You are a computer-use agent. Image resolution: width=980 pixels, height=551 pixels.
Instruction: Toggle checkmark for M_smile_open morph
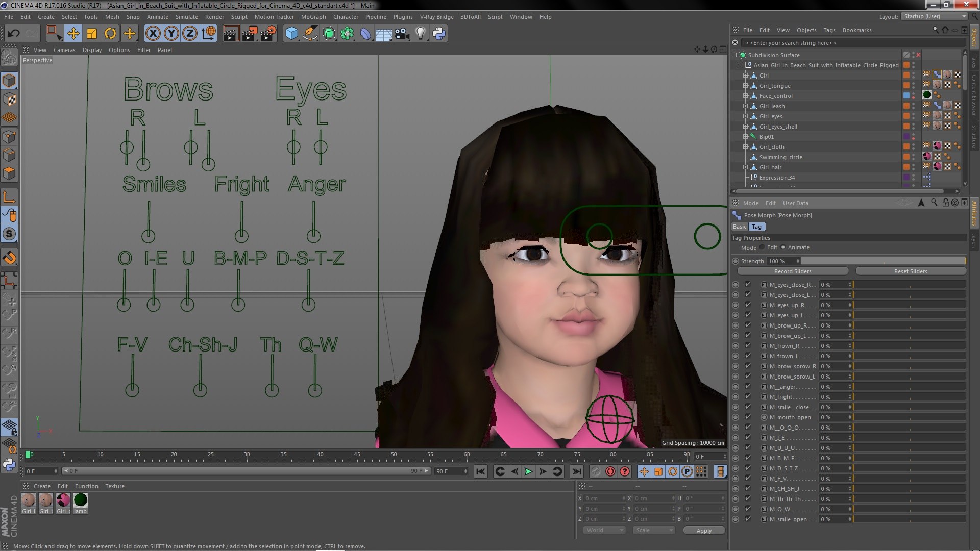click(x=748, y=519)
